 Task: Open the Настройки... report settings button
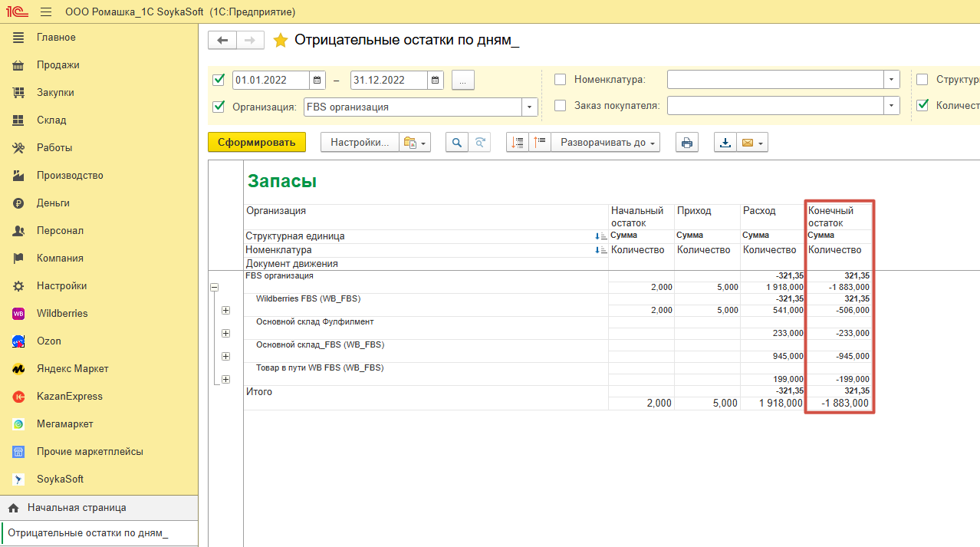tap(360, 143)
